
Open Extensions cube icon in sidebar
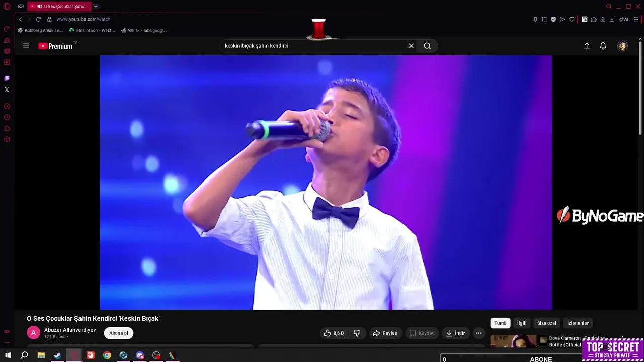(x=7, y=128)
